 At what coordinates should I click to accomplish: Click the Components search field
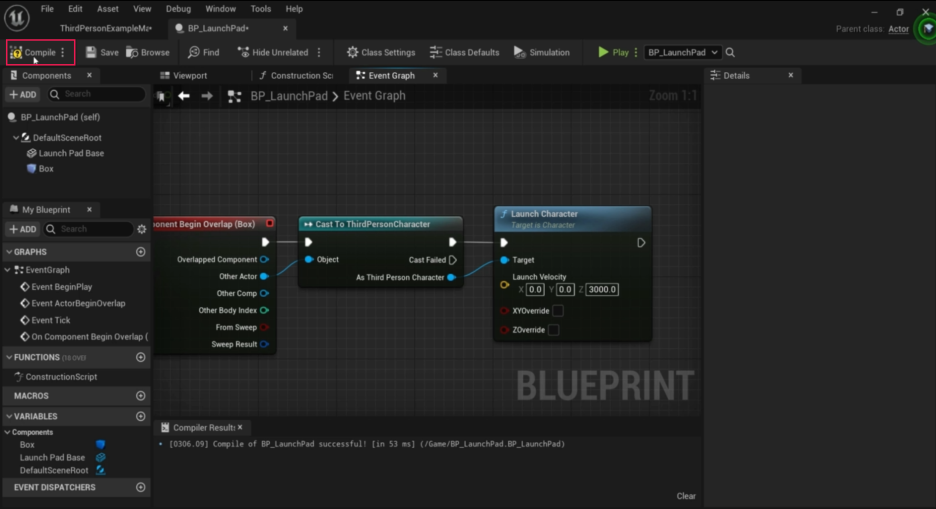[x=97, y=94]
